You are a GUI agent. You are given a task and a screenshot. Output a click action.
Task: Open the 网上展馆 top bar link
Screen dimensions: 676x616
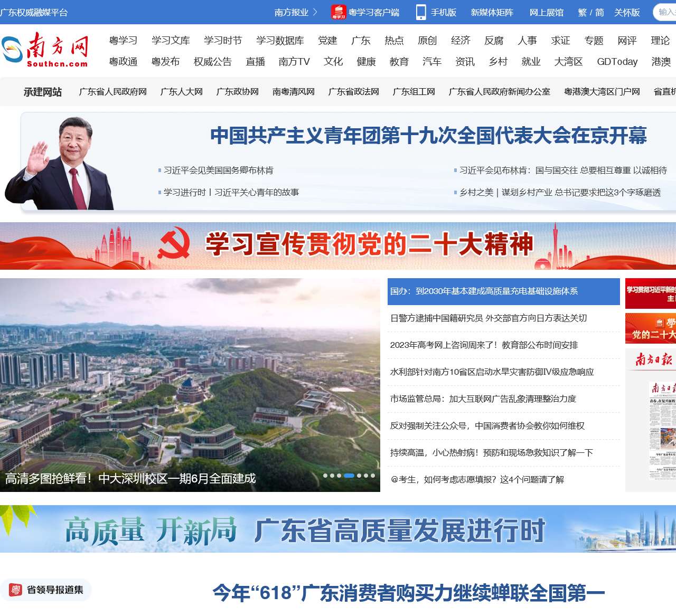pyautogui.click(x=547, y=12)
